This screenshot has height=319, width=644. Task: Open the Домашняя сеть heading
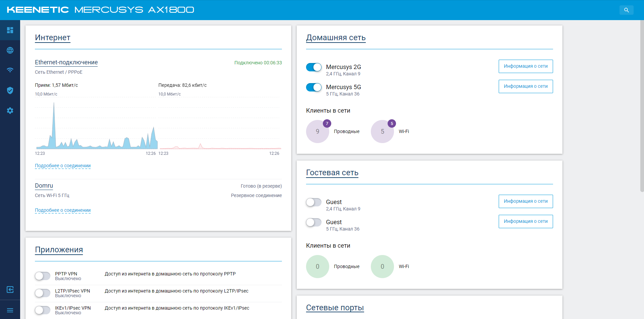click(336, 38)
